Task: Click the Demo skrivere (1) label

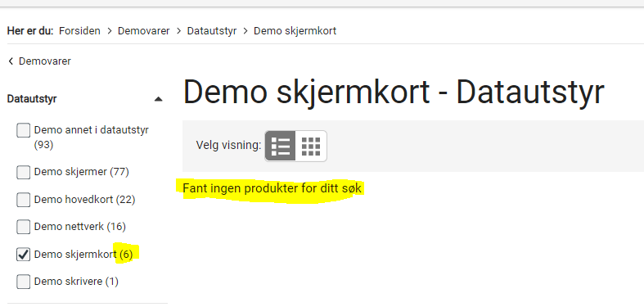Action: (76, 282)
